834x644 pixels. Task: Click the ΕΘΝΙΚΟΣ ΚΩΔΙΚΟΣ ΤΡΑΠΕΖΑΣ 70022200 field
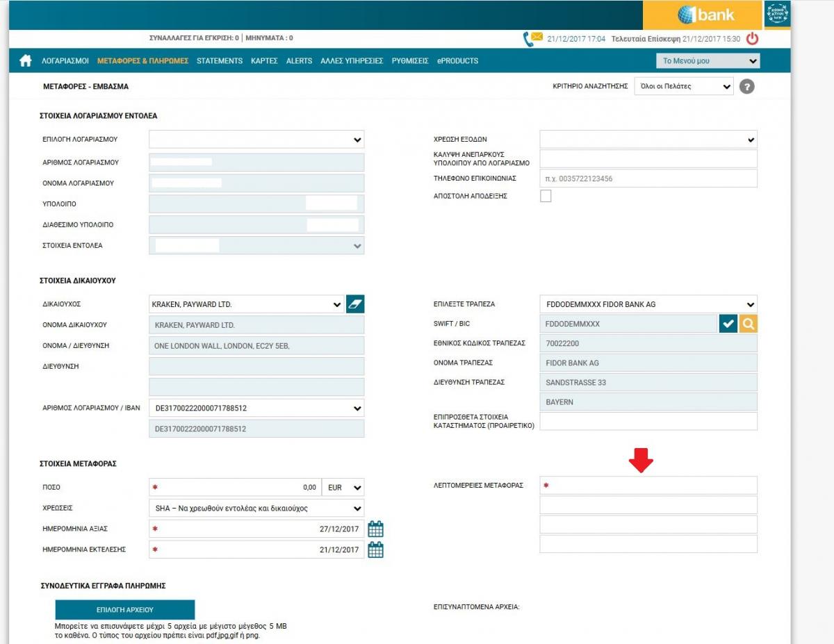(x=648, y=343)
